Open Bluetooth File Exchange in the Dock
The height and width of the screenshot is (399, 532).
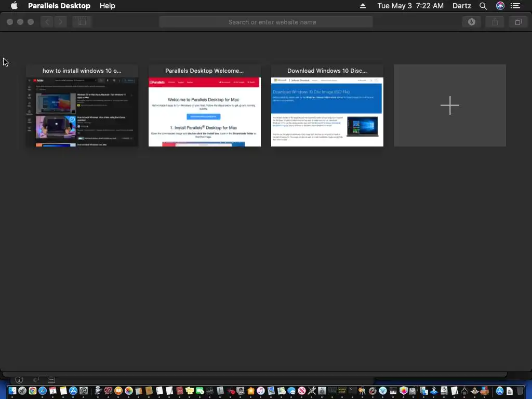coord(434,391)
